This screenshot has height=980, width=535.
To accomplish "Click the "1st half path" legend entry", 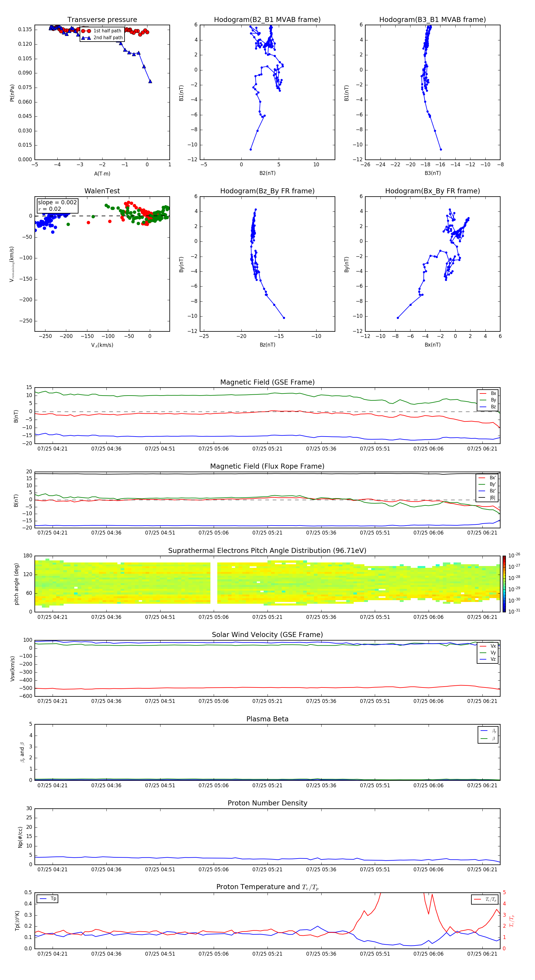I will 102,31.
